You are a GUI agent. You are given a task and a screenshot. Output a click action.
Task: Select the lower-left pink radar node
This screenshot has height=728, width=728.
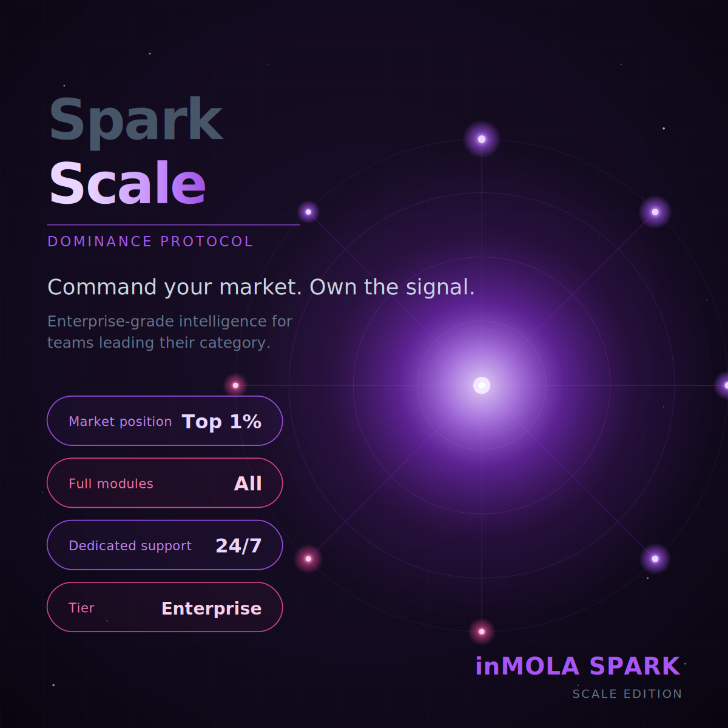tap(308, 559)
